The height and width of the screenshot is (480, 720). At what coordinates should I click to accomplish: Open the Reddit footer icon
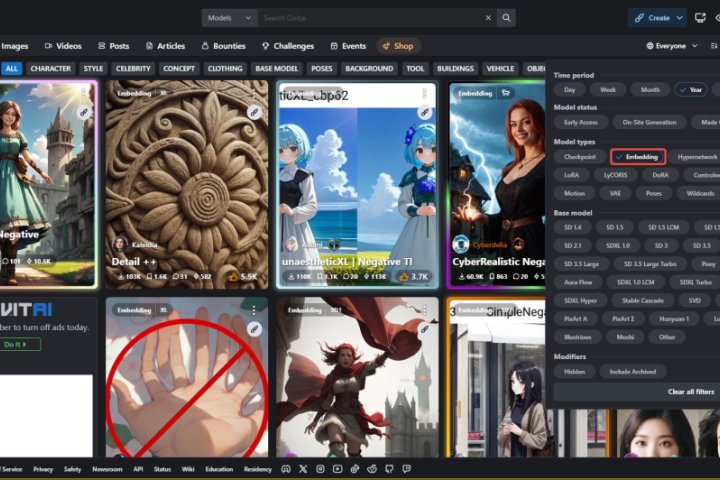click(x=372, y=468)
